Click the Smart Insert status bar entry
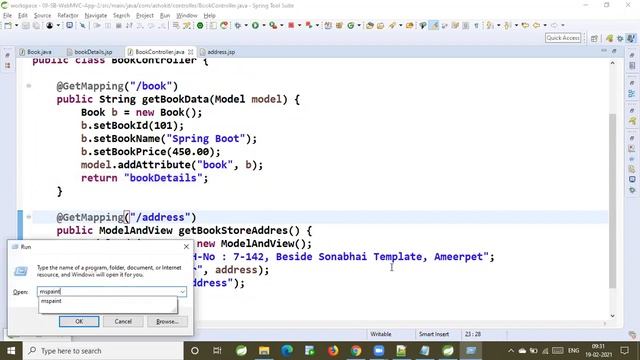The width and height of the screenshot is (640, 360). coord(433,334)
